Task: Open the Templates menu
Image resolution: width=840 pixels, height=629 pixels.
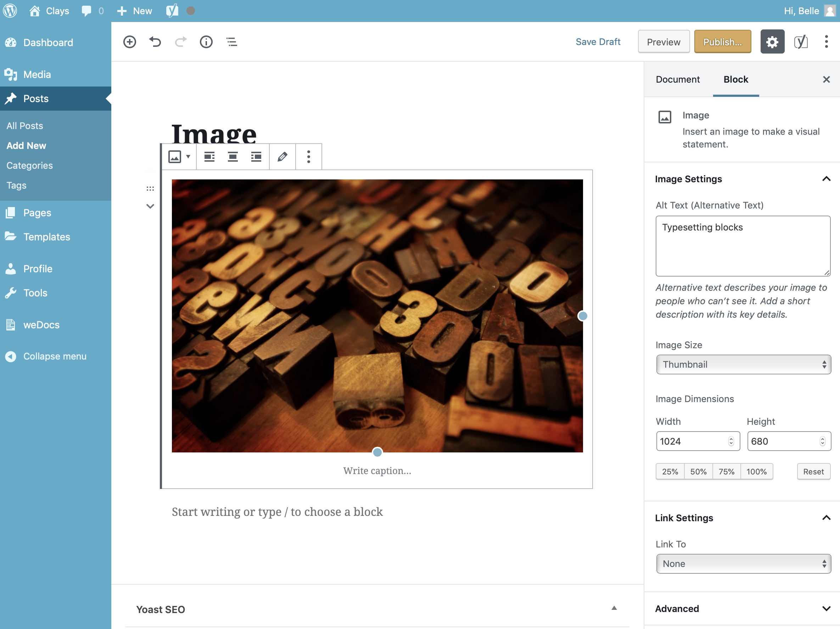Action: coord(55,237)
